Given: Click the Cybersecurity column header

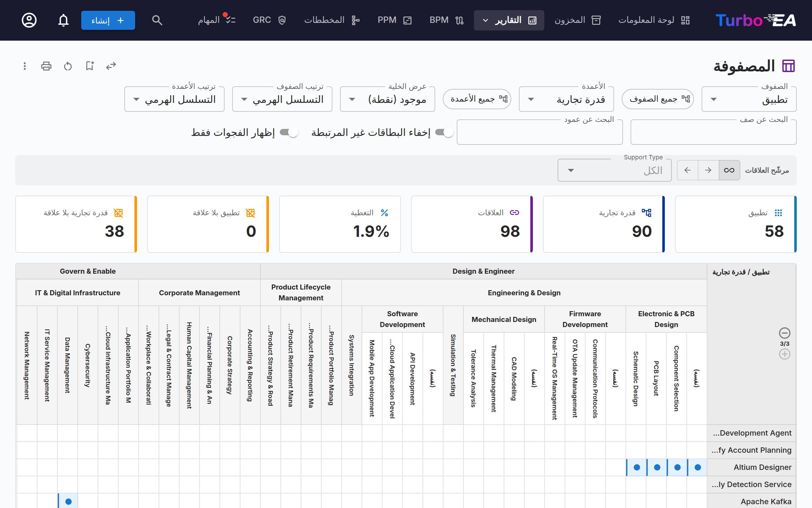Looking at the screenshot, I should (x=88, y=365).
